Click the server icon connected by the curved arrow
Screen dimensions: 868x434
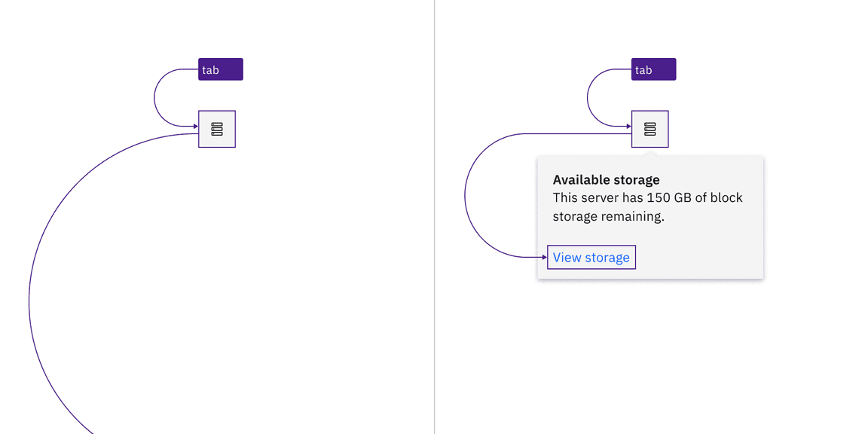tap(216, 128)
